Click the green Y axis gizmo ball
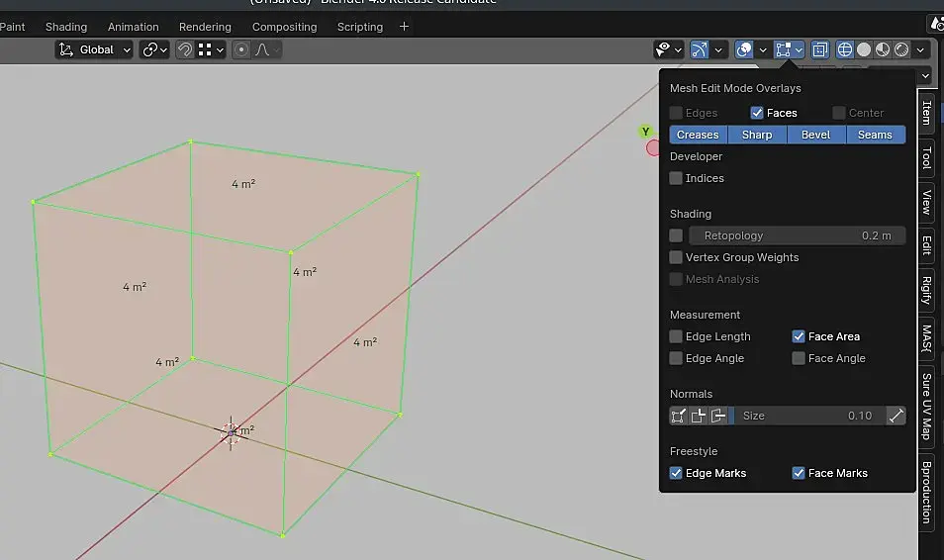Viewport: 944px width, 560px height. pyautogui.click(x=645, y=132)
